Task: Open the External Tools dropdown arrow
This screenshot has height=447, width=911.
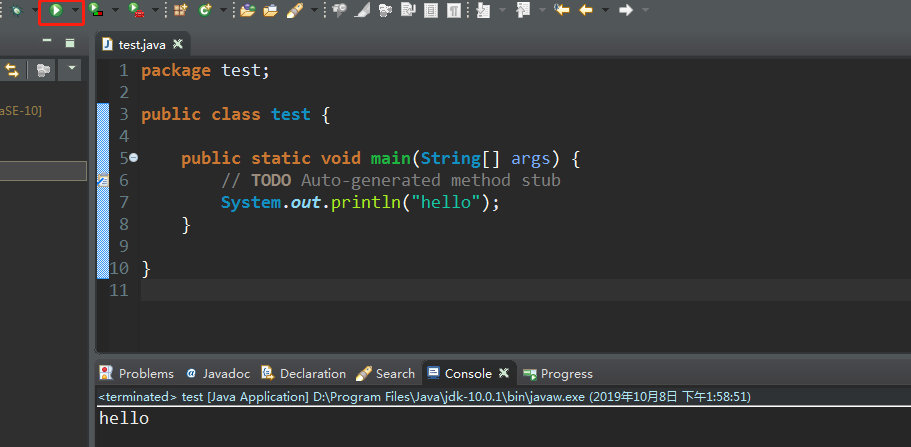Action: click(x=155, y=10)
